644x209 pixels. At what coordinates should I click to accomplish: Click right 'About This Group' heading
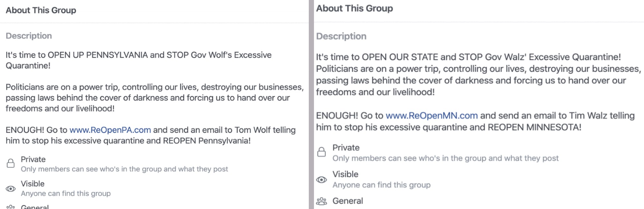point(354,8)
